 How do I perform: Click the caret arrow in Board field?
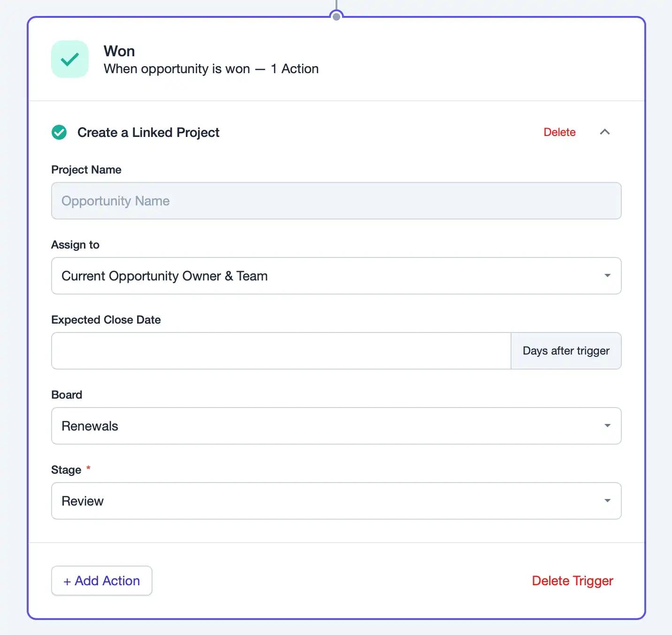607,426
